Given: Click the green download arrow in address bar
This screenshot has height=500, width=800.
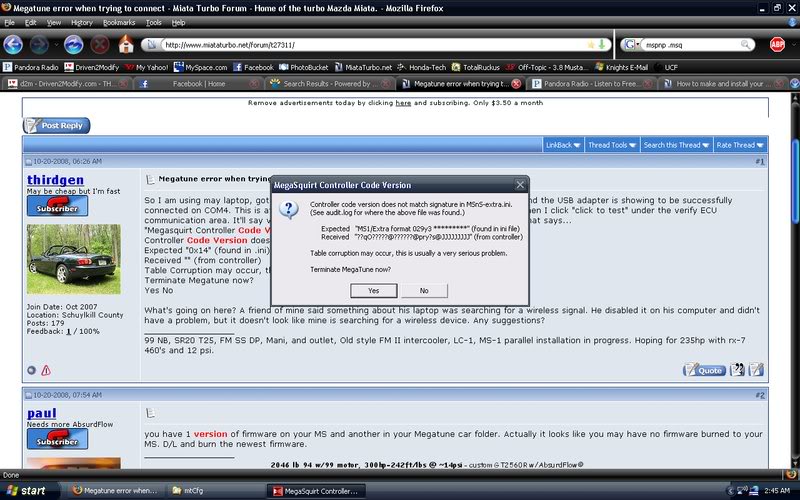Looking at the screenshot, I should coord(602,44).
